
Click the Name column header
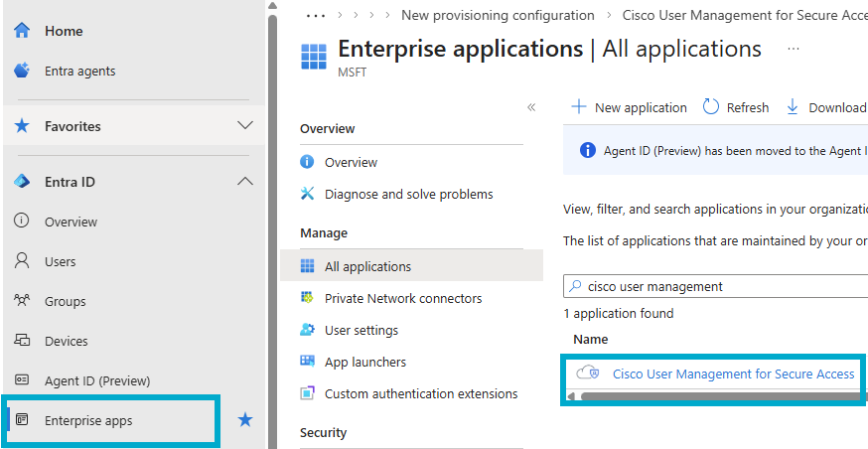pos(590,339)
